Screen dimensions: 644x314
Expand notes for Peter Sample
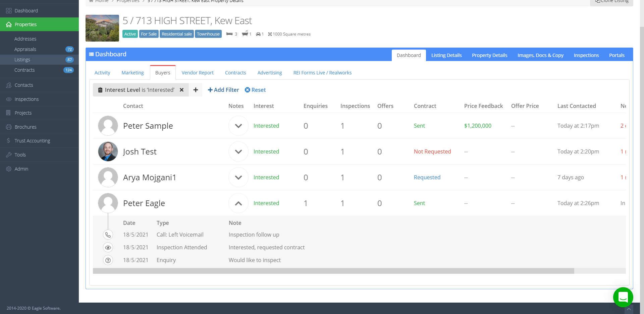[238, 126]
